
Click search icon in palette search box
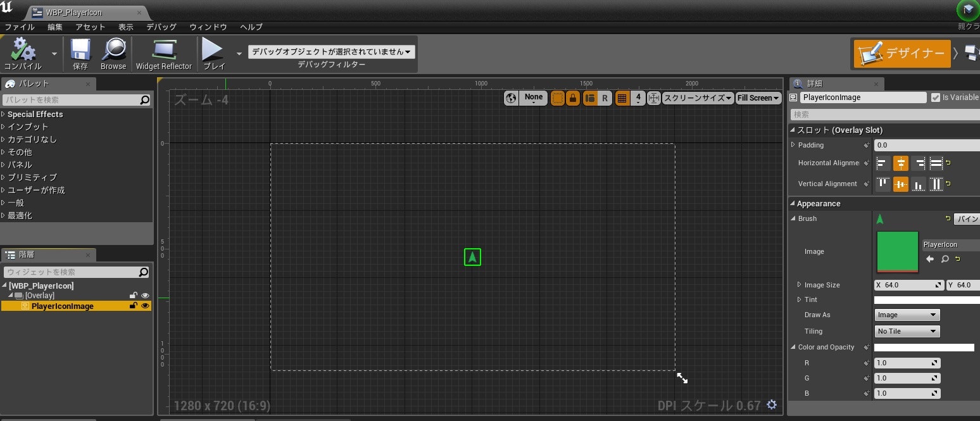pos(144,100)
